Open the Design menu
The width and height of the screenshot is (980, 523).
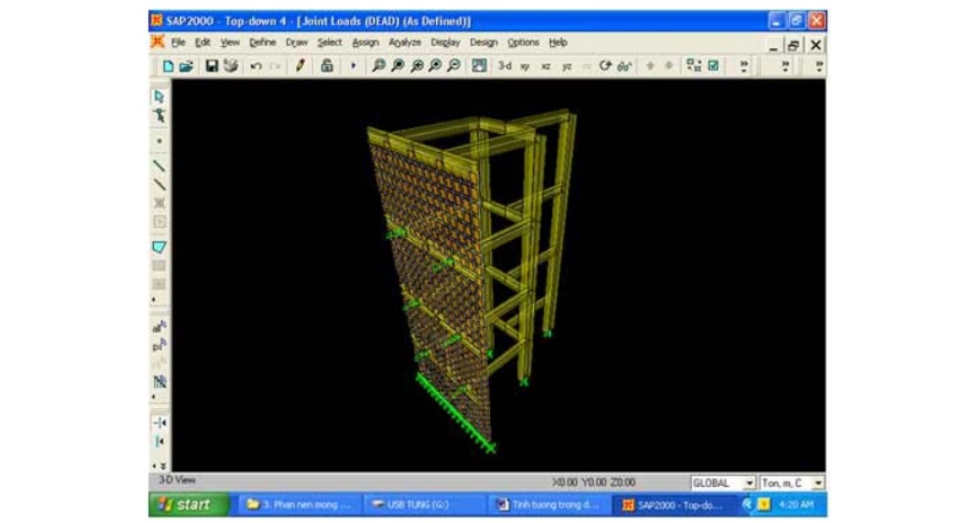[x=484, y=42]
